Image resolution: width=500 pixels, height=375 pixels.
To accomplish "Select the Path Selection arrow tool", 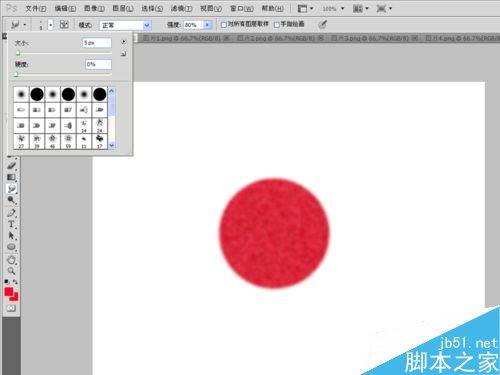I will pos(11,236).
